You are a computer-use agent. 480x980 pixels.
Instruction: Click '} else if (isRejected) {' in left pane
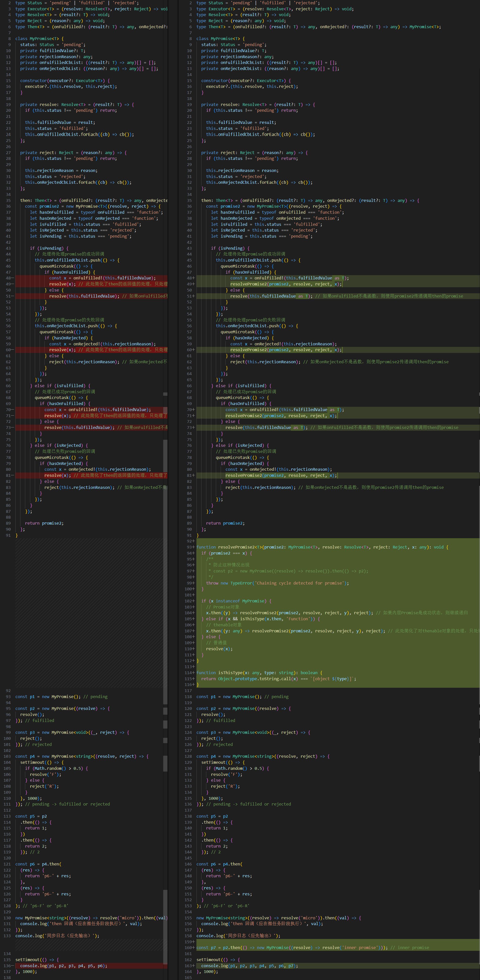tap(59, 445)
